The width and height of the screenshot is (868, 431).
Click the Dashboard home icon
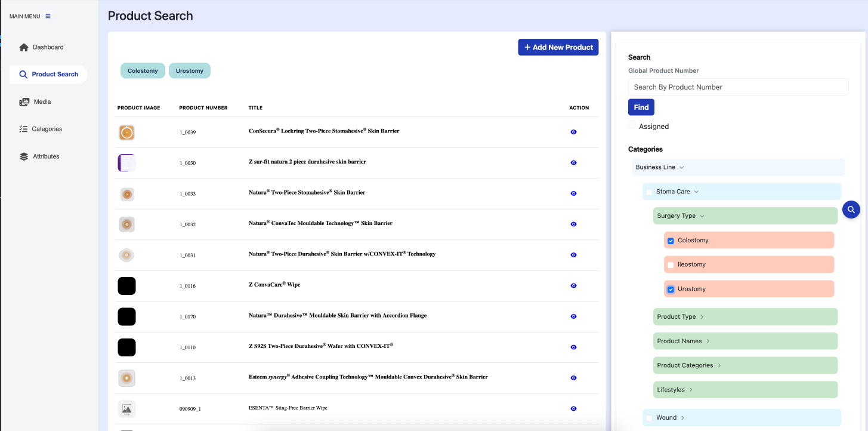pyautogui.click(x=24, y=47)
